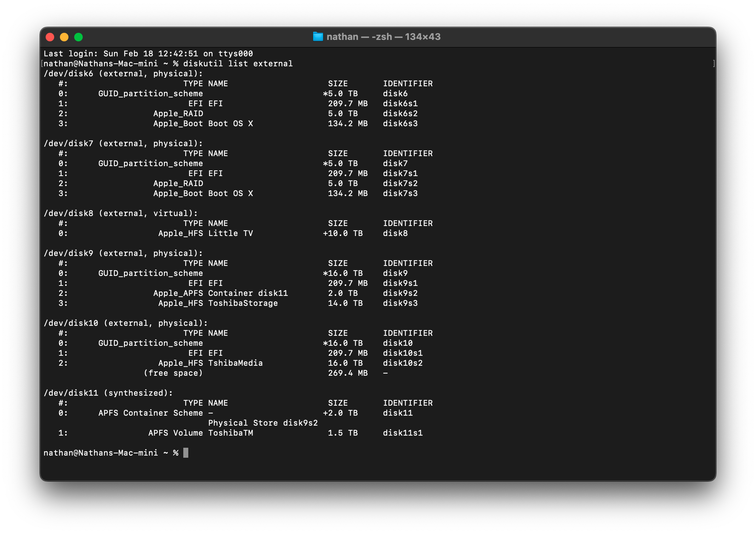This screenshot has width=756, height=534.
Task: Click the "(free space)" entry under disk10
Action: click(x=173, y=373)
